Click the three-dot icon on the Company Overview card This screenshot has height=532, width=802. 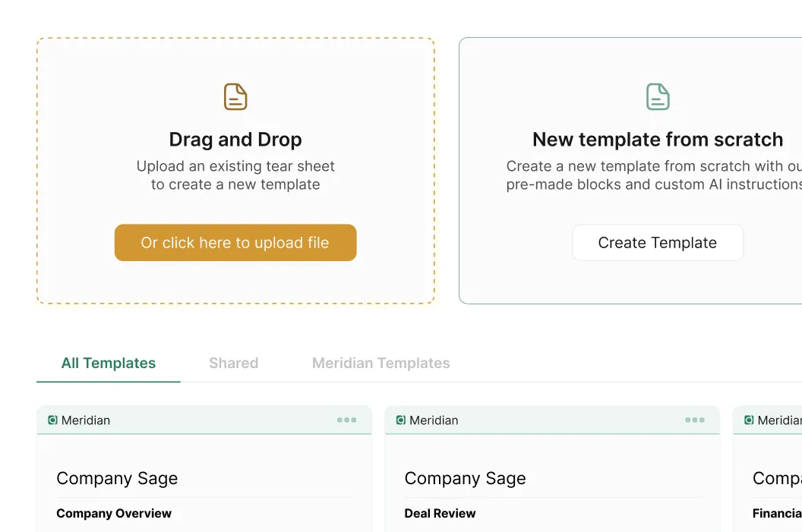click(347, 419)
